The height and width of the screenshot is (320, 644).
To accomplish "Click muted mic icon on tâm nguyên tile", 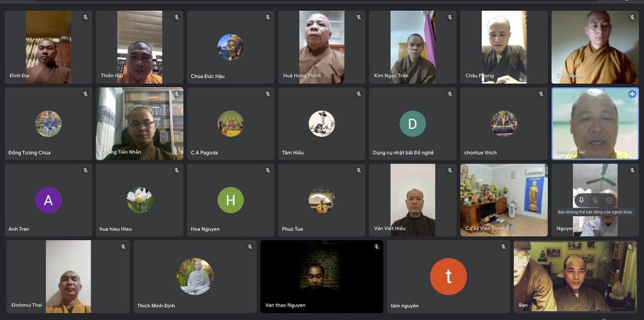I will pos(503,247).
